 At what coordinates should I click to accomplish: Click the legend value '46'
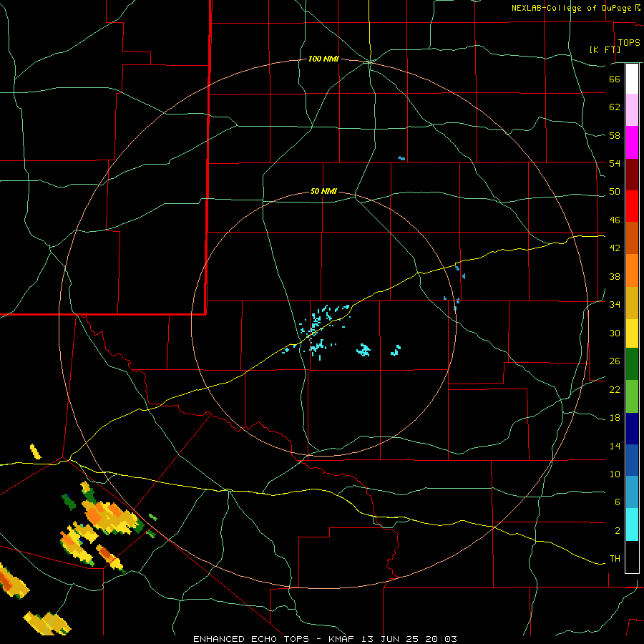(x=615, y=220)
